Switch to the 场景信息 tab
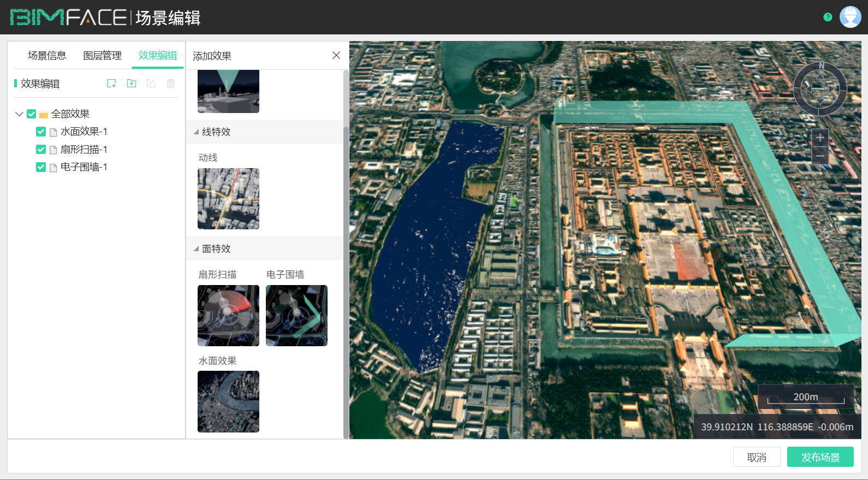 point(47,56)
